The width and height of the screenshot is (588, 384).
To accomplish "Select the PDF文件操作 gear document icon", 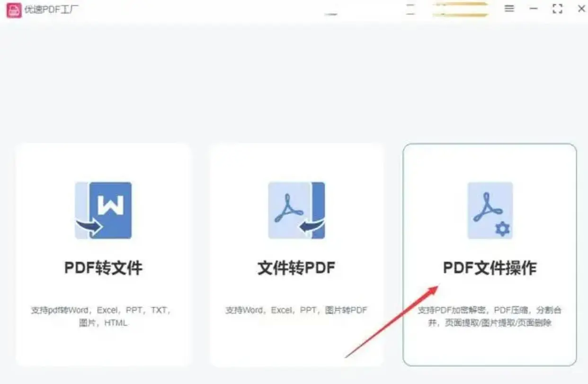I will [x=490, y=210].
